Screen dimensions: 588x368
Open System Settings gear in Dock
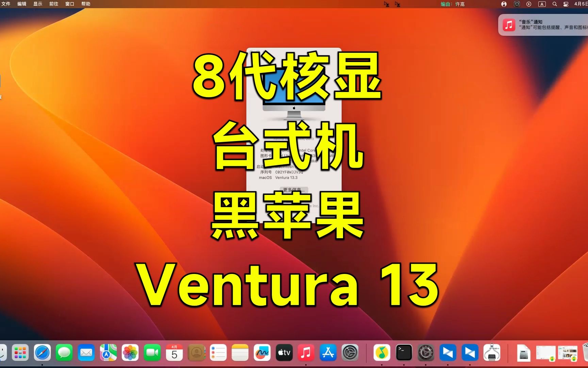pyautogui.click(x=350, y=353)
